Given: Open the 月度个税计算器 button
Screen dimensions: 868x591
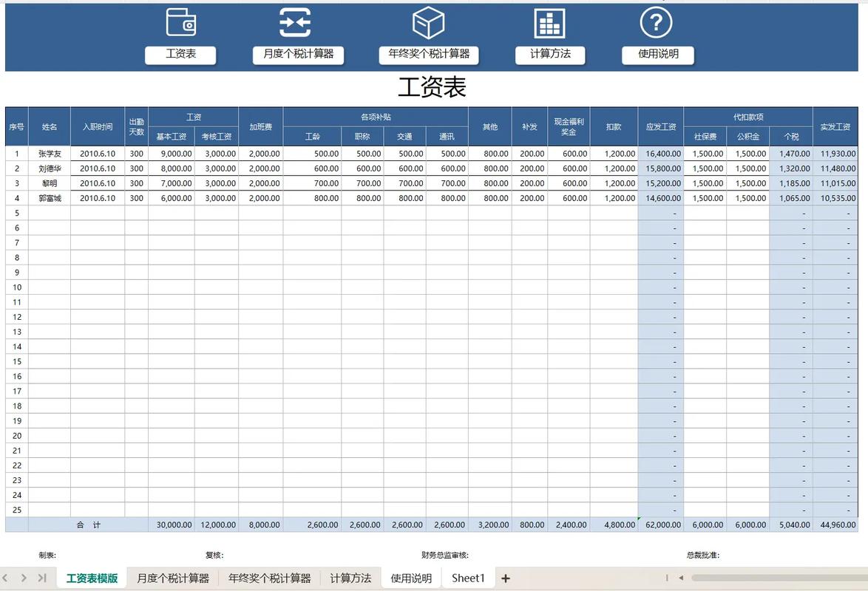Looking at the screenshot, I should tap(299, 54).
